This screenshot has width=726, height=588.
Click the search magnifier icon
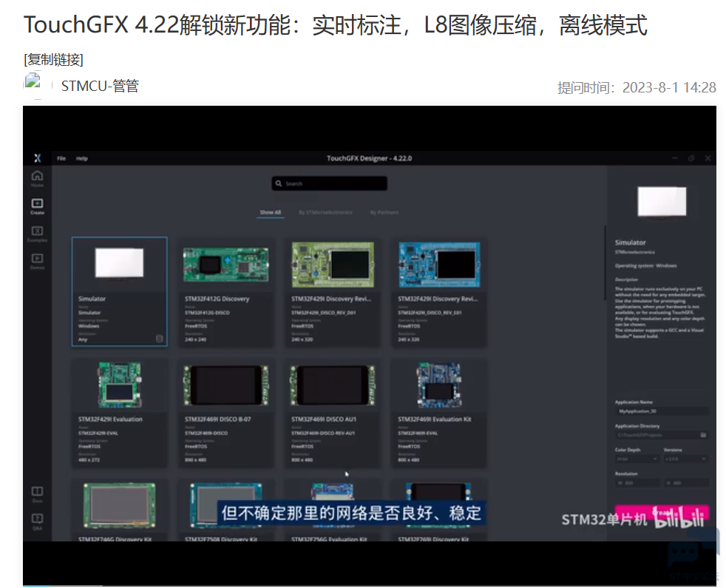click(279, 183)
